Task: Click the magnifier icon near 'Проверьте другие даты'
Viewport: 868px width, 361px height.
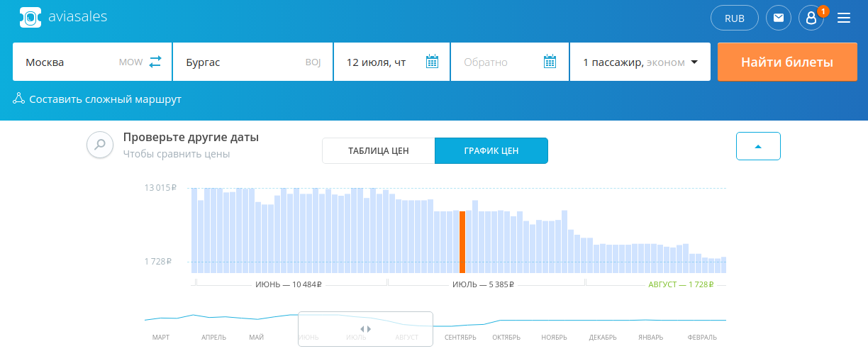Action: pyautogui.click(x=100, y=145)
